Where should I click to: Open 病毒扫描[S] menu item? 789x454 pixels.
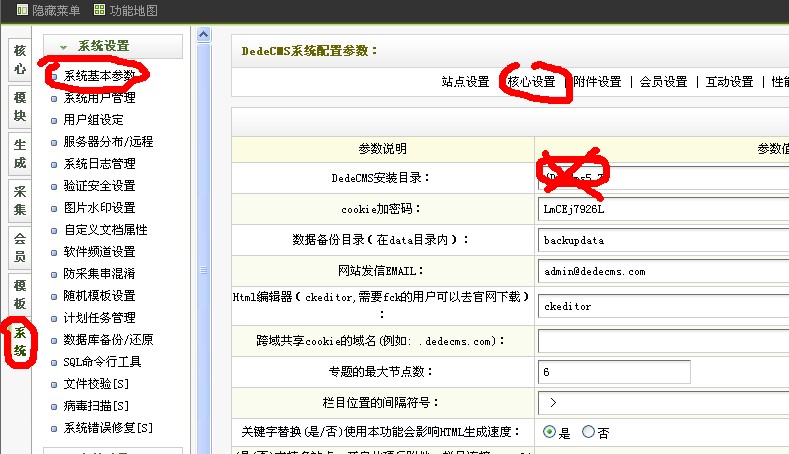96,406
